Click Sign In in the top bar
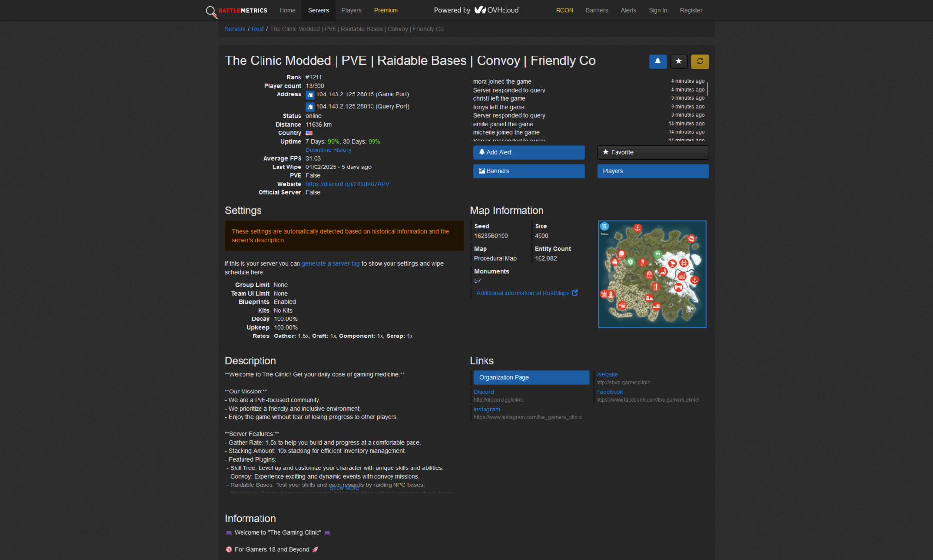The image size is (933, 560). click(658, 10)
